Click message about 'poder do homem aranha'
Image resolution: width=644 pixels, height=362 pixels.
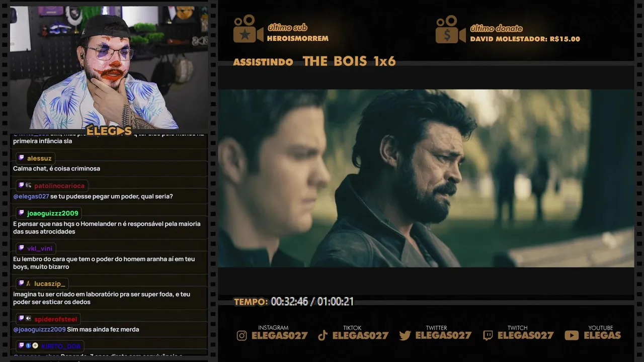coord(104,263)
